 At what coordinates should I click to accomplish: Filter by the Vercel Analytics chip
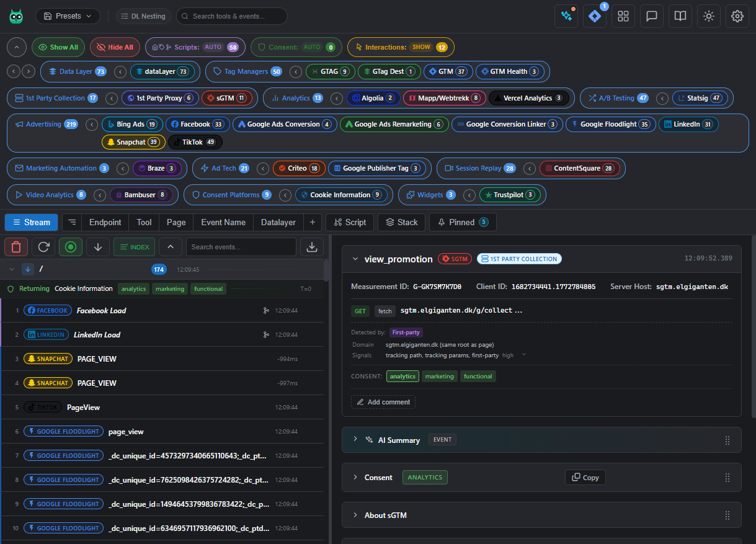(x=529, y=98)
